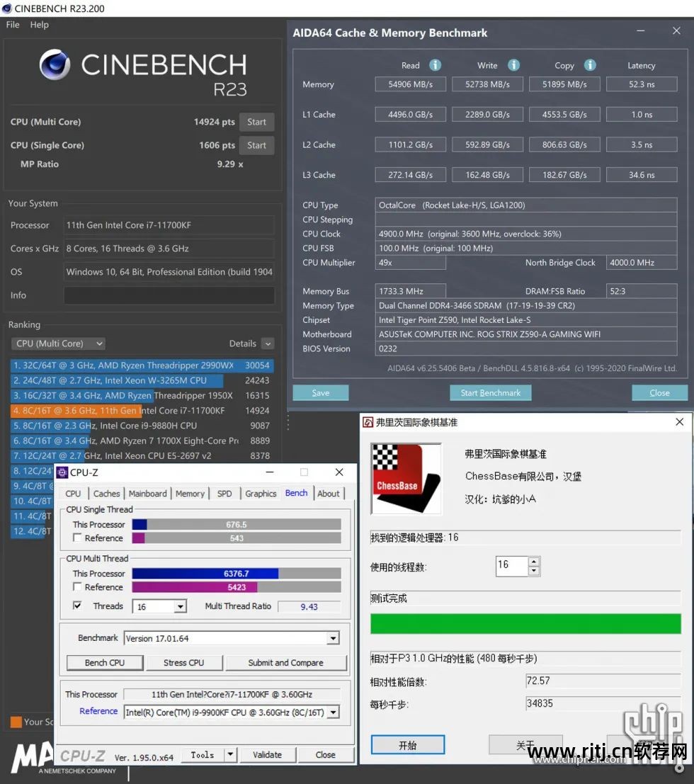Click Bench CPU in CPU-Z
694x784 pixels.
[105, 662]
